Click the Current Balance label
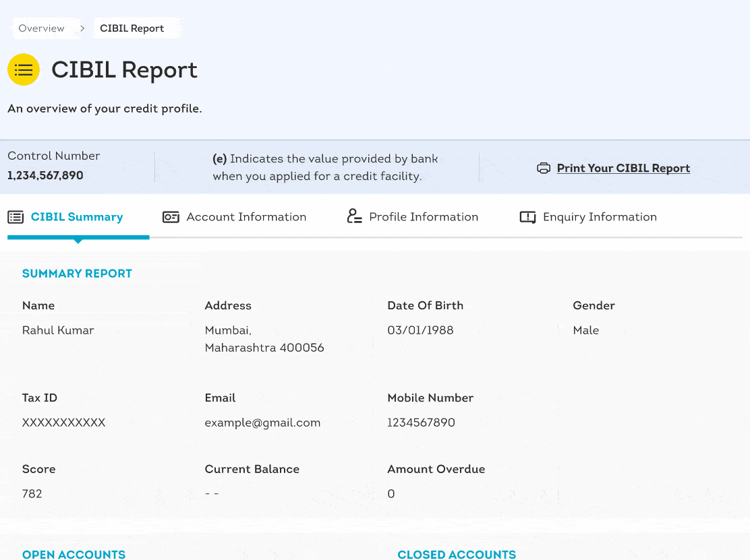The height and width of the screenshot is (560, 750). coord(252,469)
